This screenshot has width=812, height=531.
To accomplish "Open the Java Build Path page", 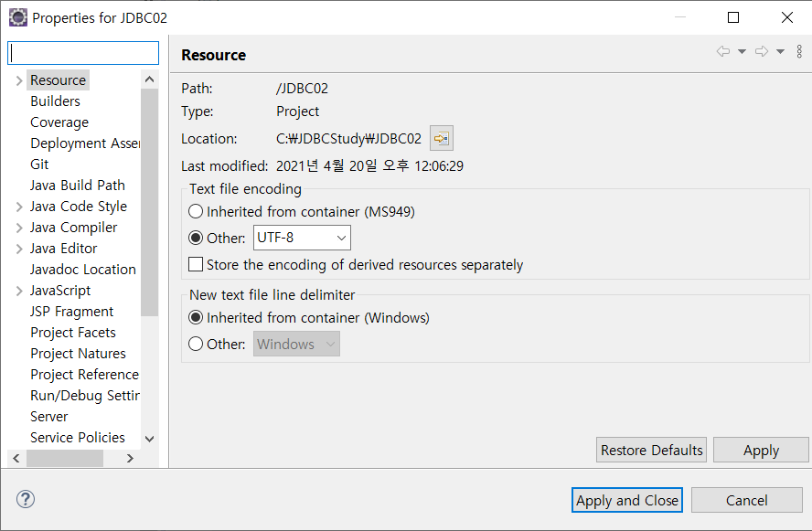I will tap(78, 186).
